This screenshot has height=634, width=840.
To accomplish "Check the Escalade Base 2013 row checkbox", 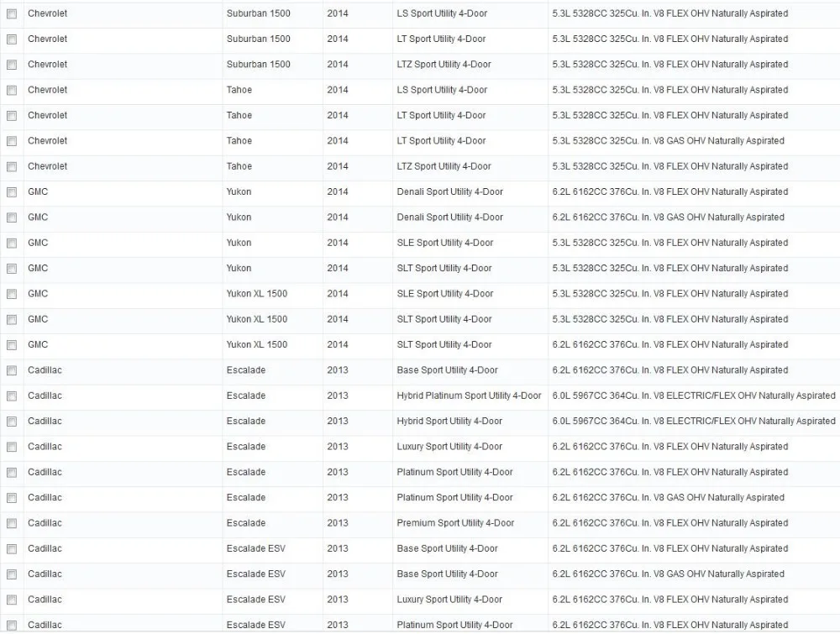I will [x=12, y=371].
